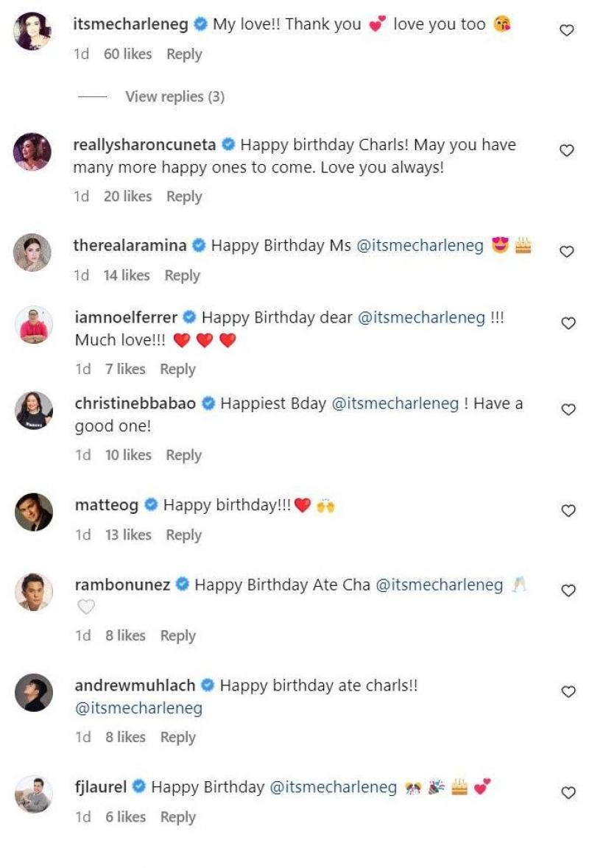Tap the heart on matteog's comment
Image resolution: width=589 pixels, height=868 pixels.
pyautogui.click(x=568, y=511)
